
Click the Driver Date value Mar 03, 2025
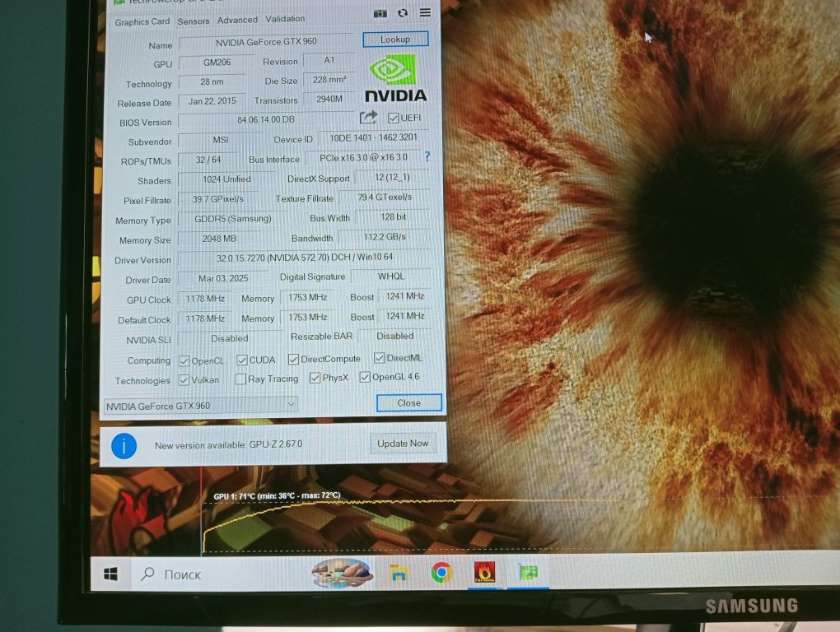coord(223,278)
